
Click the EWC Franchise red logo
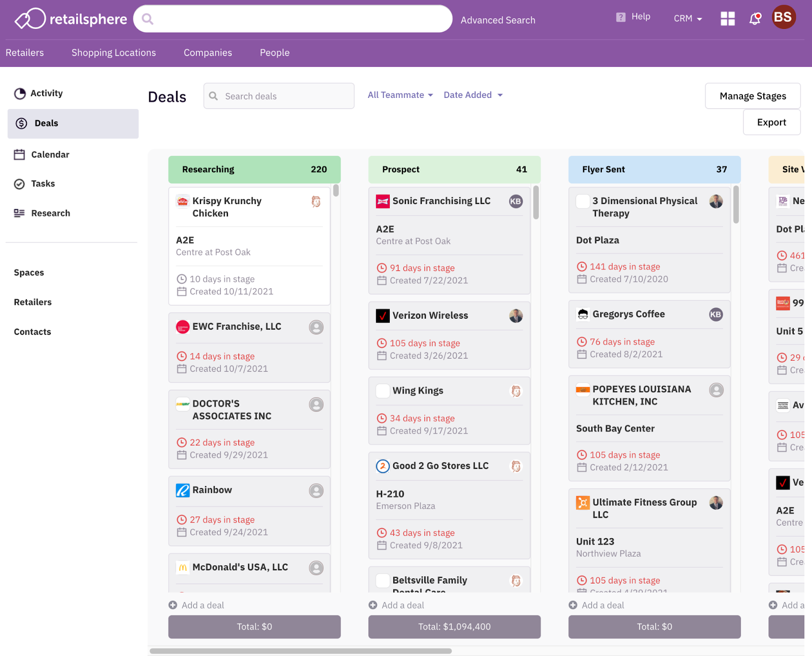[183, 327]
